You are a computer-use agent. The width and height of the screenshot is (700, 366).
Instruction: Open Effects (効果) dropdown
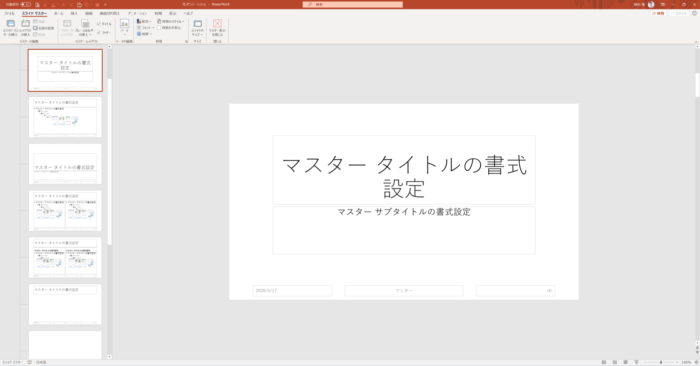(x=144, y=34)
